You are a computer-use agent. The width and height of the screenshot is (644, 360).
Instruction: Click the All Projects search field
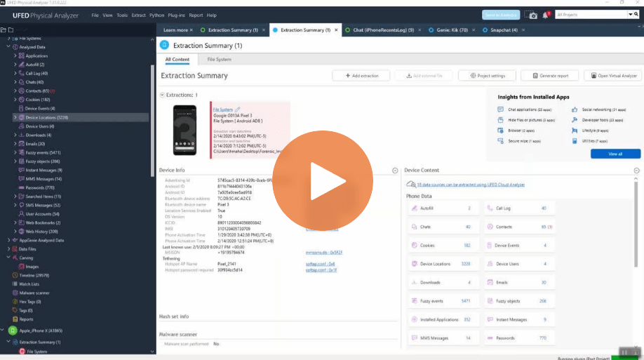coord(591,15)
